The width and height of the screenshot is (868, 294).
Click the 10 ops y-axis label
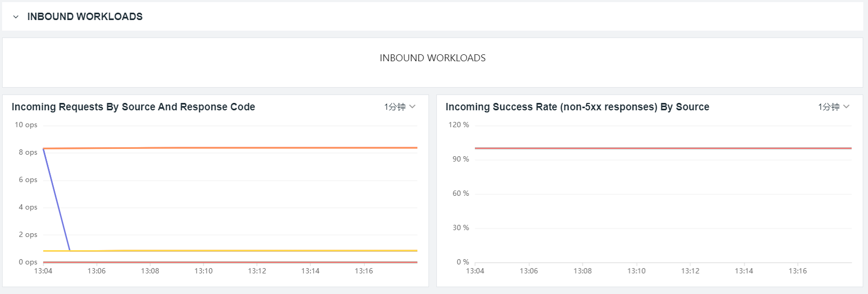click(26, 125)
